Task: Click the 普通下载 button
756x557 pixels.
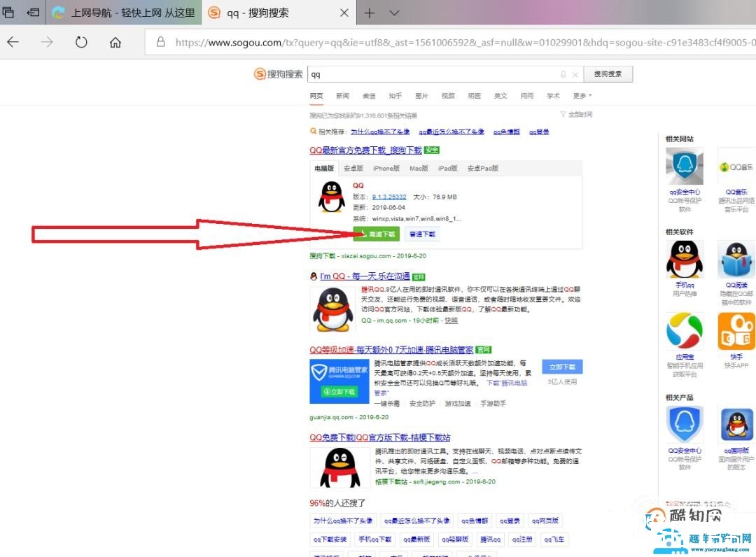Action: coord(422,234)
